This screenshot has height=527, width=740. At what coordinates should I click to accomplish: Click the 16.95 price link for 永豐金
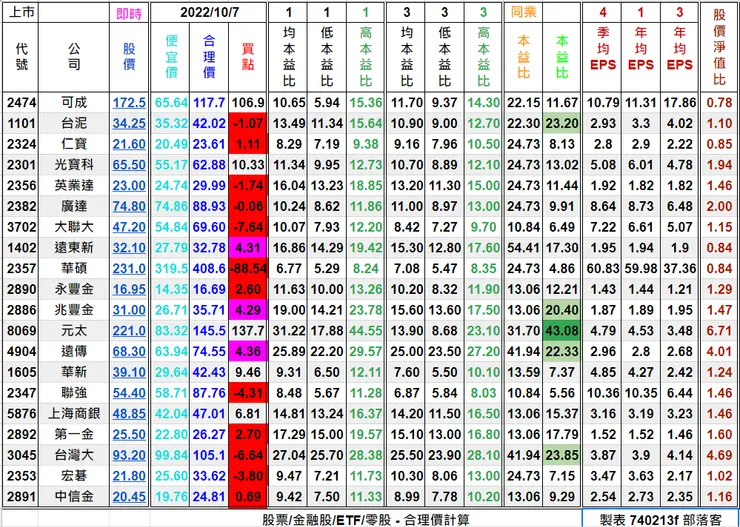tap(129, 289)
